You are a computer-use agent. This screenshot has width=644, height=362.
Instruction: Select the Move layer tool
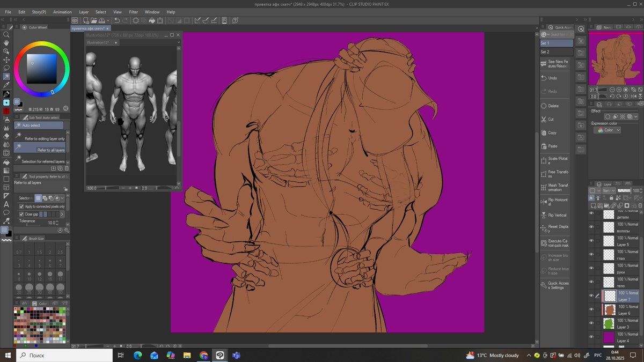coord(6,60)
